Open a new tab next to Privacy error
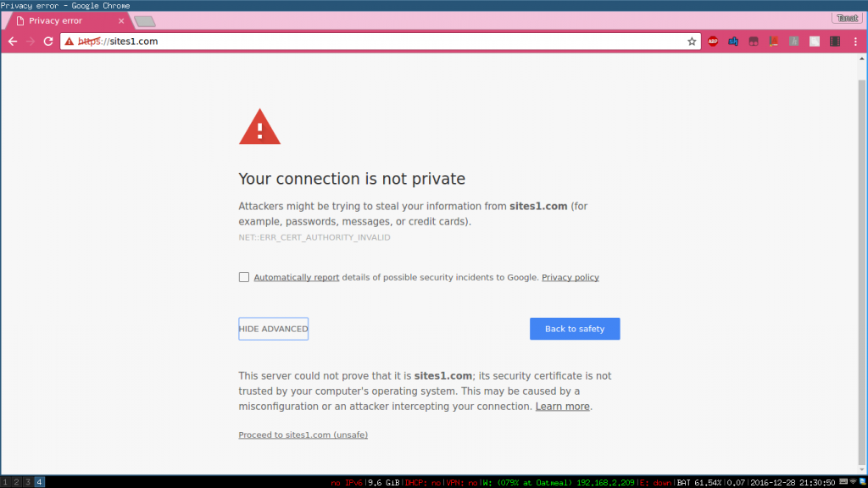868x488 pixels. coord(145,21)
